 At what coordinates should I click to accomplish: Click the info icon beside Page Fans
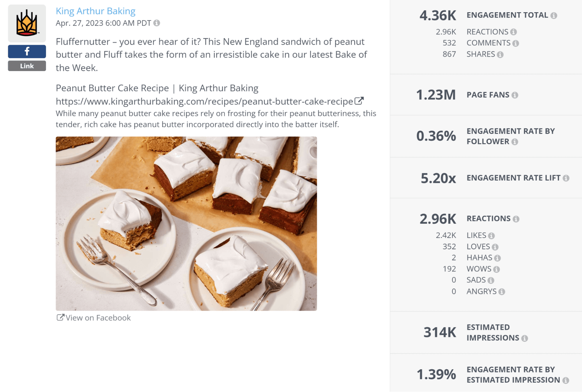(x=515, y=95)
